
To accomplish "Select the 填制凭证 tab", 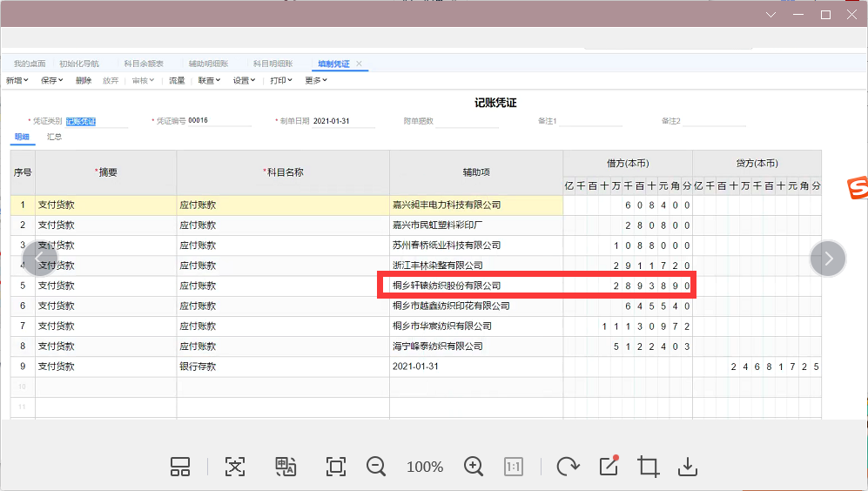I will [x=333, y=64].
